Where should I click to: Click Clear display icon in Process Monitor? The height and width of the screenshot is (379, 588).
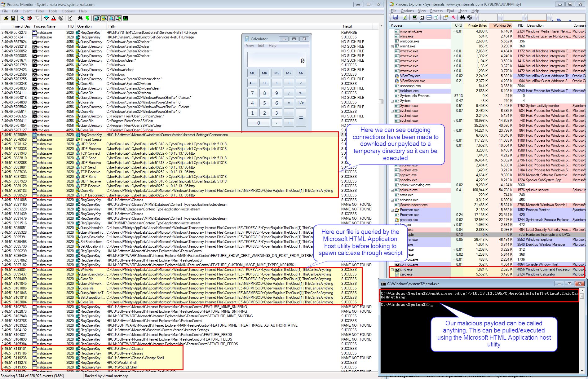(x=37, y=19)
